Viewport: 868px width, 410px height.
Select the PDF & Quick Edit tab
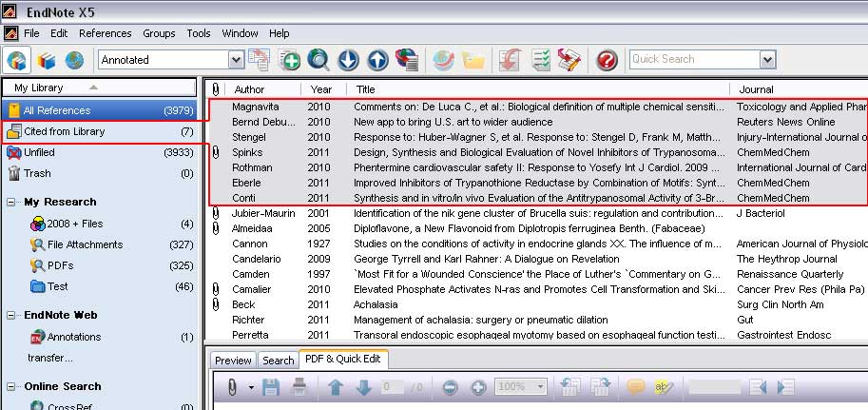point(343,359)
